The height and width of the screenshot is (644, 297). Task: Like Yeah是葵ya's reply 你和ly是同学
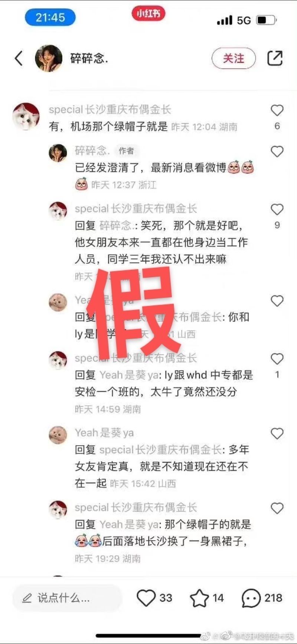[277, 301]
